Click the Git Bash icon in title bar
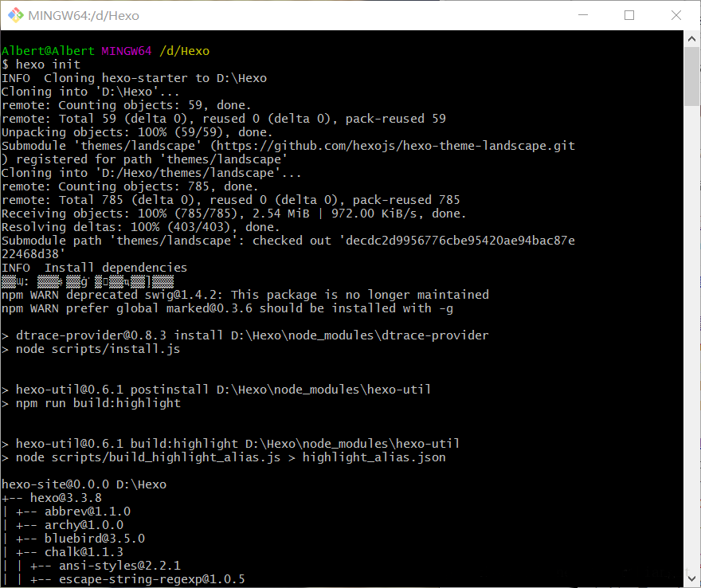This screenshot has height=588, width=701. point(16,15)
